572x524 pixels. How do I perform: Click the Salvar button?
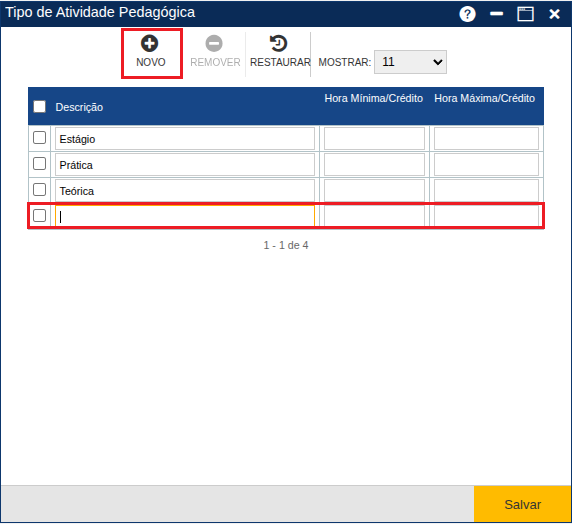pyautogui.click(x=522, y=504)
